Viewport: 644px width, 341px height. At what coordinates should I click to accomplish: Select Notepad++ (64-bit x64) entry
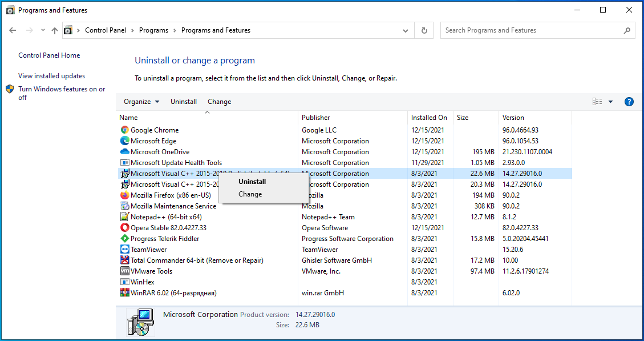point(166,217)
